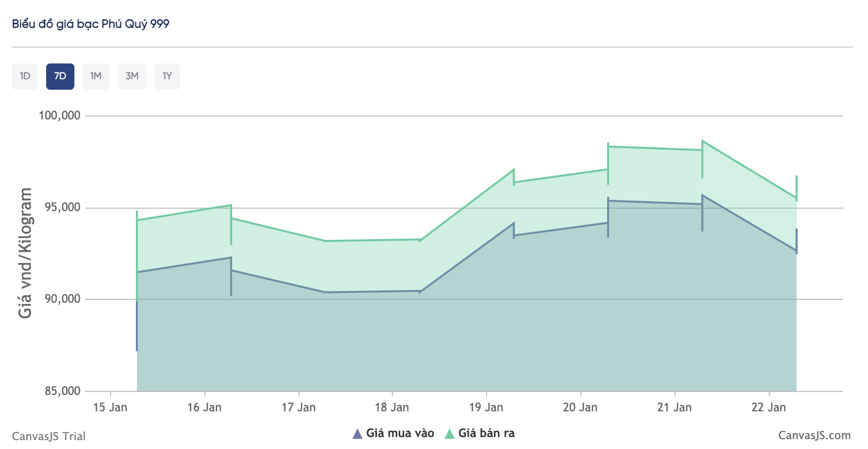Image resolution: width=868 pixels, height=449 pixels.
Task: Click the 'CanvasJS Trial' watermark text
Action: click(49, 437)
